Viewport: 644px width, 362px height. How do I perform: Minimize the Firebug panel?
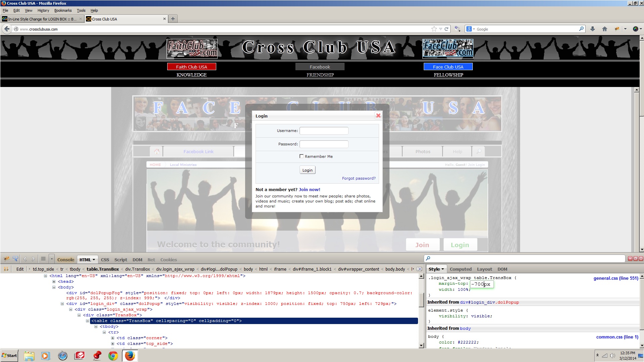pyautogui.click(x=630, y=258)
